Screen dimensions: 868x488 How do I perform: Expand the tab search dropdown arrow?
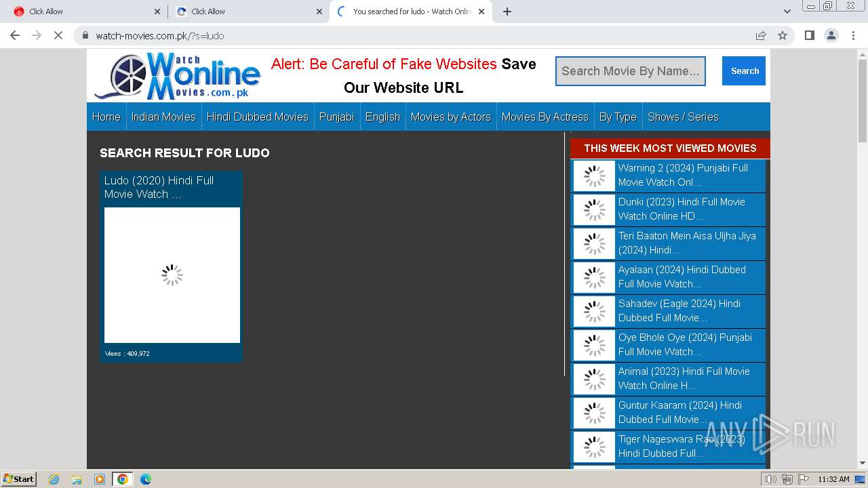point(787,12)
